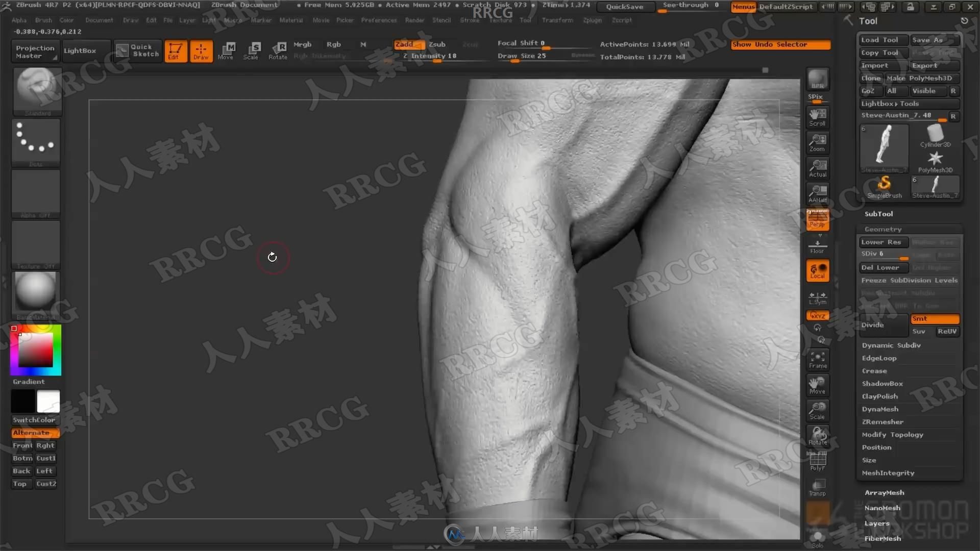Screen dimensions: 980x551
Task: Click the DynaMesh icon in geometry
Action: (x=880, y=408)
